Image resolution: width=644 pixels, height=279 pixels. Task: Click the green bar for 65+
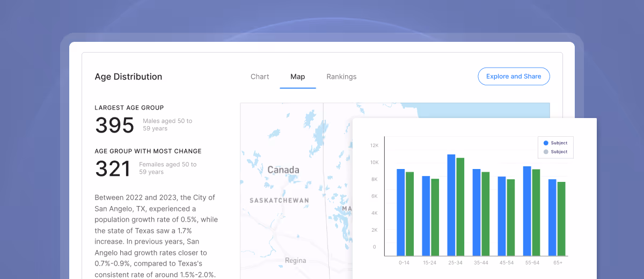tap(561, 219)
